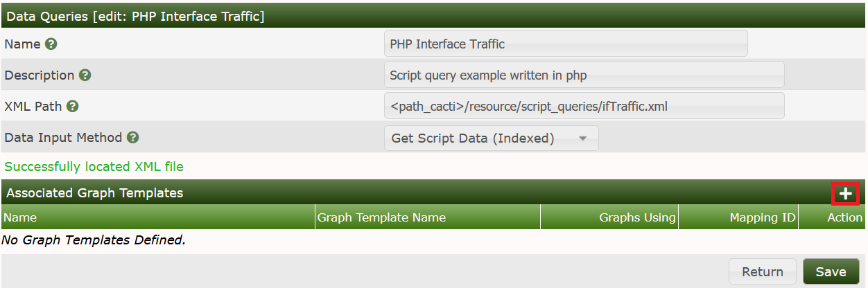The width and height of the screenshot is (868, 288).
Task: Open help icon next to XML Path
Action: (72, 107)
